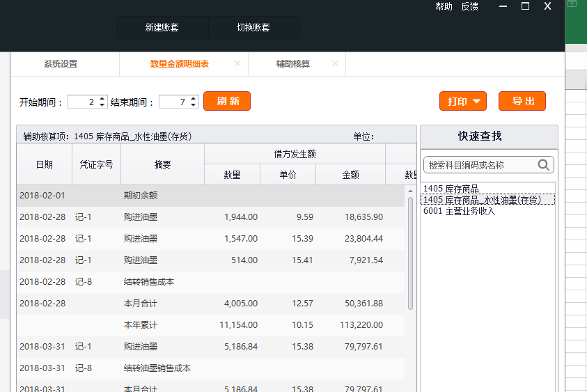Click the 开始期间 number field
Viewport: 587px width, 392px height.
click(x=81, y=102)
